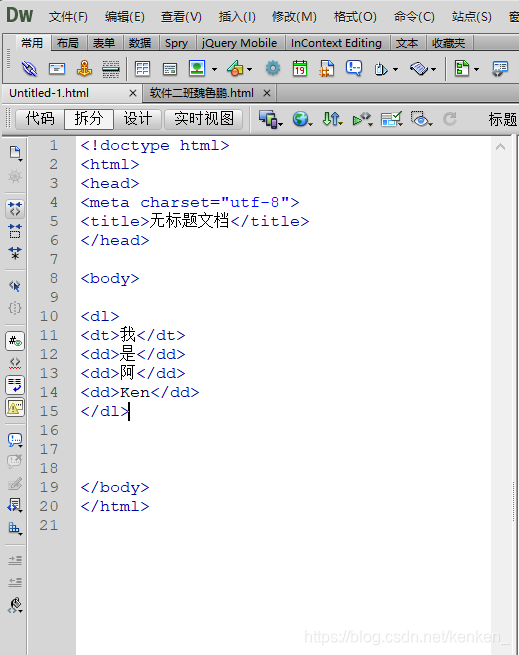Click the Check Browser Compatibility icon
Image resolution: width=519 pixels, height=655 pixels.
pyautogui.click(x=391, y=119)
